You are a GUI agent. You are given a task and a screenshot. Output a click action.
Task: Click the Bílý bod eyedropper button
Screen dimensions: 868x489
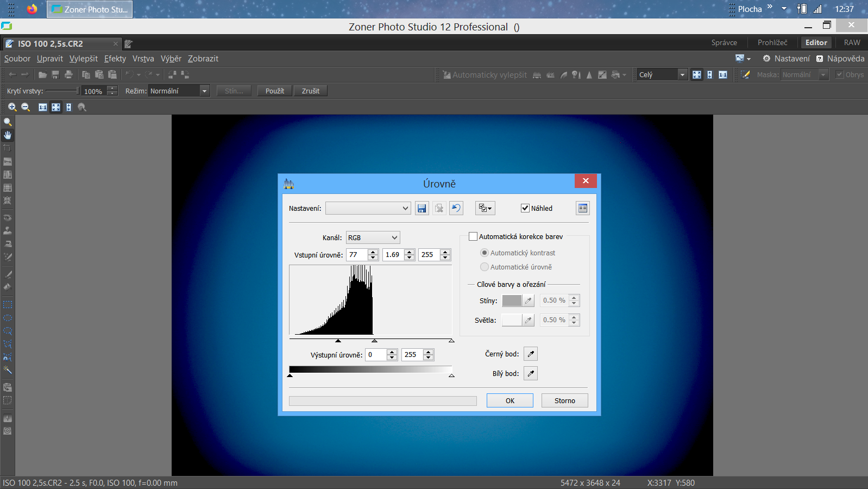pyautogui.click(x=531, y=374)
